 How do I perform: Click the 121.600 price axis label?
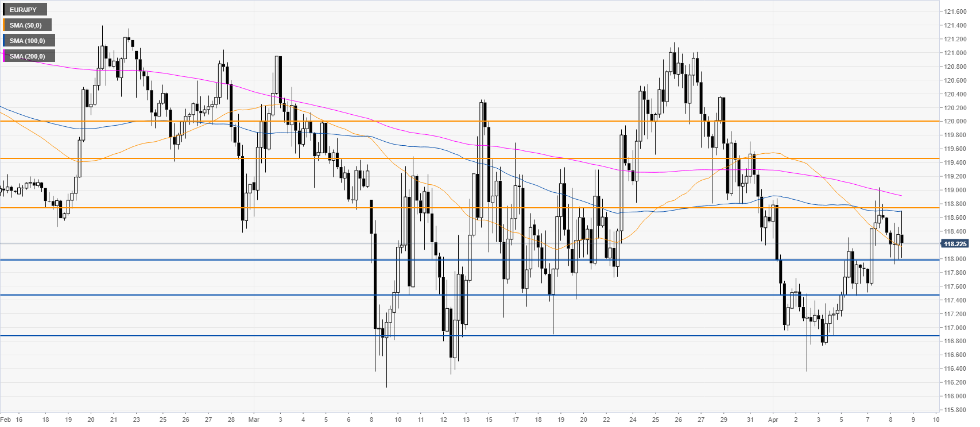(x=955, y=11)
